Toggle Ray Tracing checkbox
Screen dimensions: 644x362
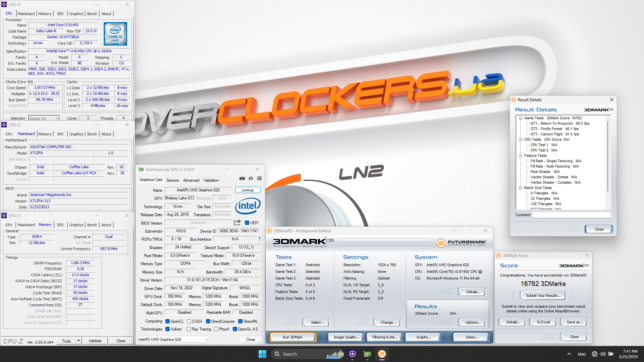click(189, 329)
